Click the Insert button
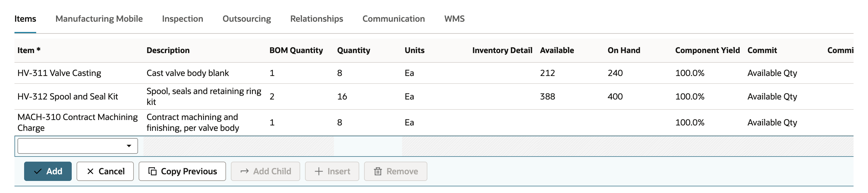This screenshot has width=868, height=193. 332,171
